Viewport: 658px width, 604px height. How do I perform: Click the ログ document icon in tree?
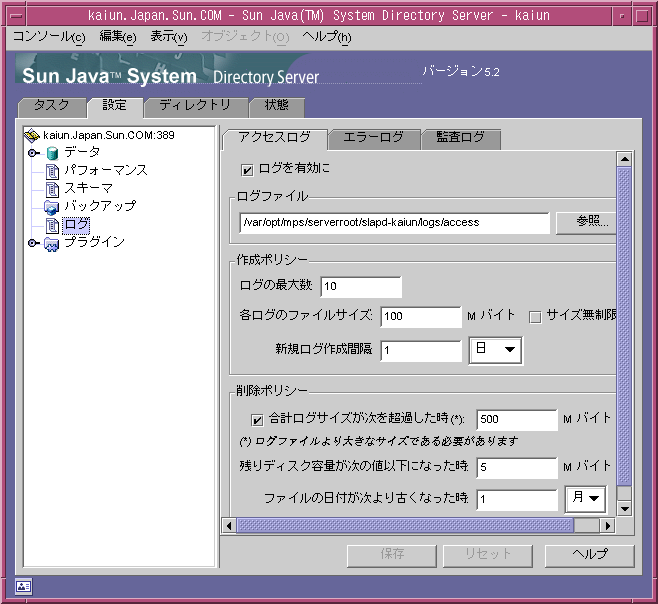coord(52,225)
